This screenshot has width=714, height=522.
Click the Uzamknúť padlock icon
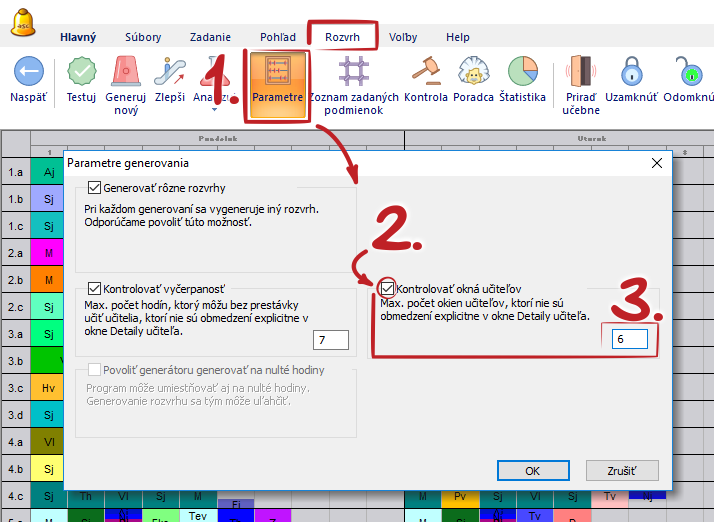click(x=631, y=72)
